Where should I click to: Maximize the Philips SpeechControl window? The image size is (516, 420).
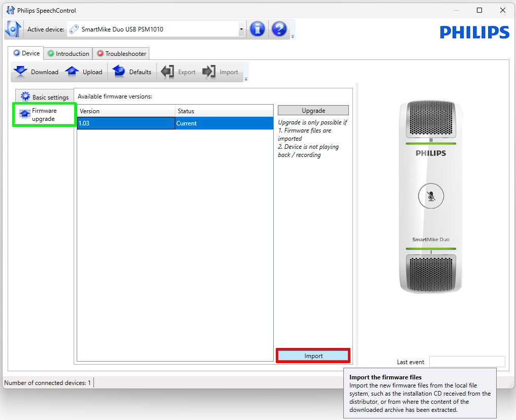pos(479,10)
